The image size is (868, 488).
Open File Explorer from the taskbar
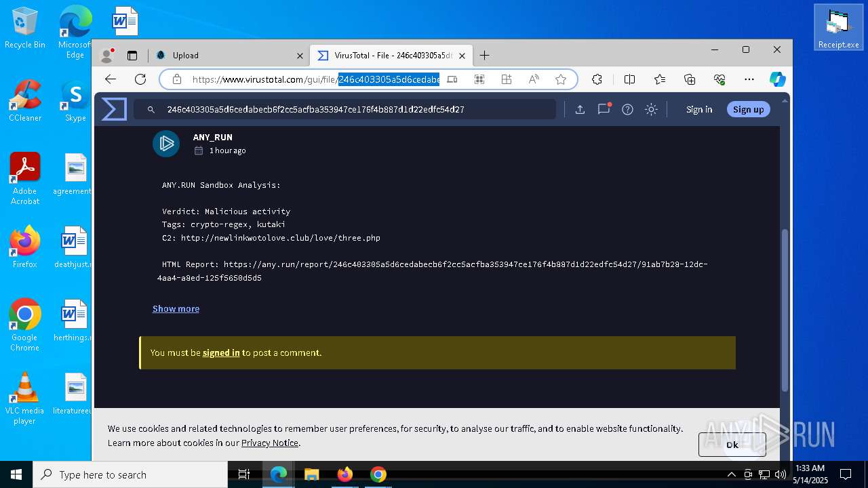point(311,474)
